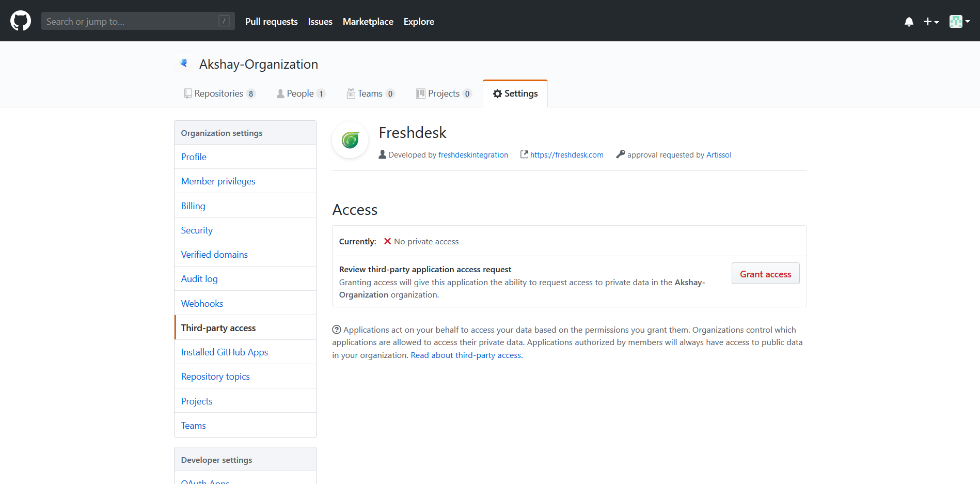Click the repository icon on Repositories tab
Screen dimensions: 980x484
point(188,93)
